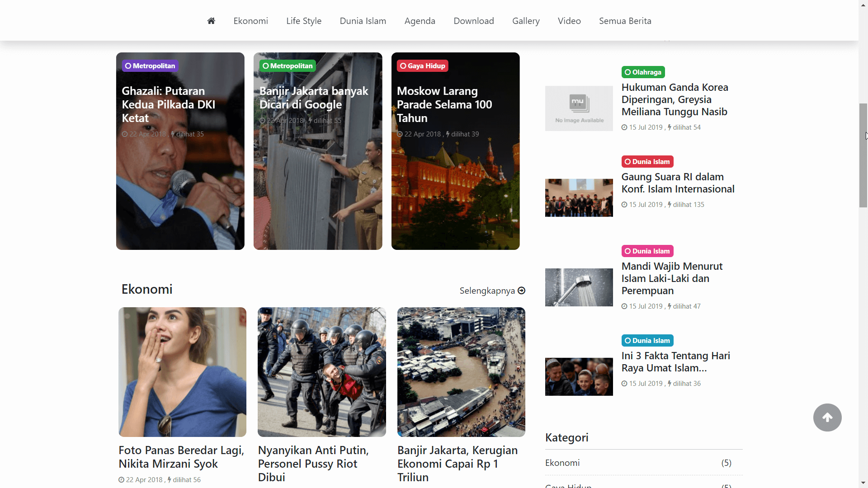Open article Nyanyikan Anti Putin, Personel Pussy Riot
868x488 pixels.
(313, 464)
